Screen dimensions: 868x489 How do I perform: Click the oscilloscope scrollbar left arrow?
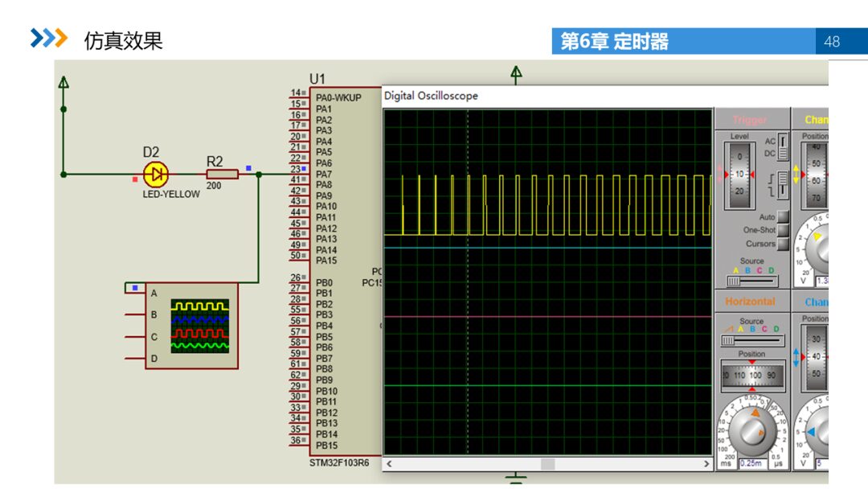point(389,463)
